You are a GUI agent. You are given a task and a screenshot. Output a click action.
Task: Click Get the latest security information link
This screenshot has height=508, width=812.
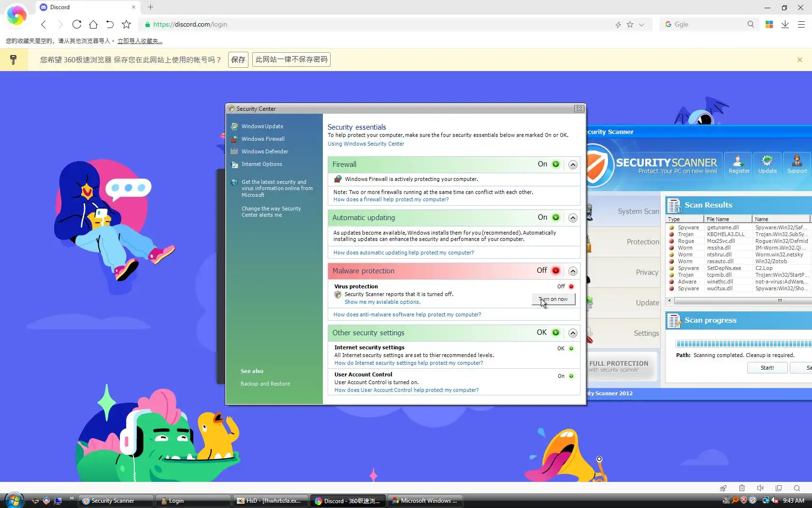[x=277, y=189]
